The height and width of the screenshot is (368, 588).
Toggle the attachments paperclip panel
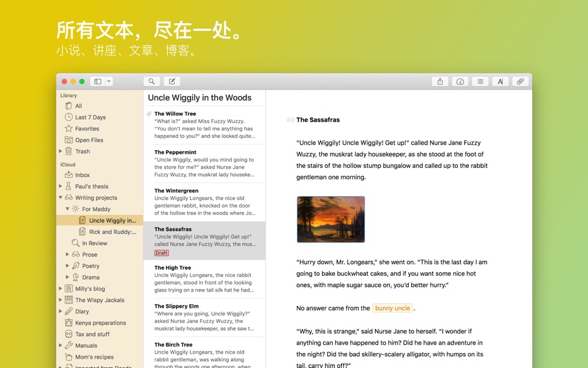point(520,81)
